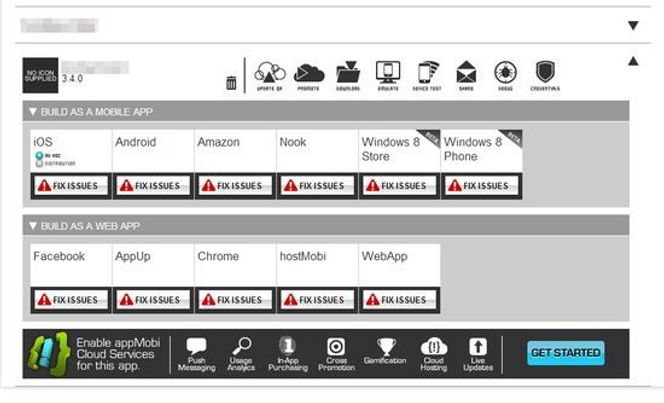
Task: Click the Cross Promotion target icon
Action: tap(336, 355)
